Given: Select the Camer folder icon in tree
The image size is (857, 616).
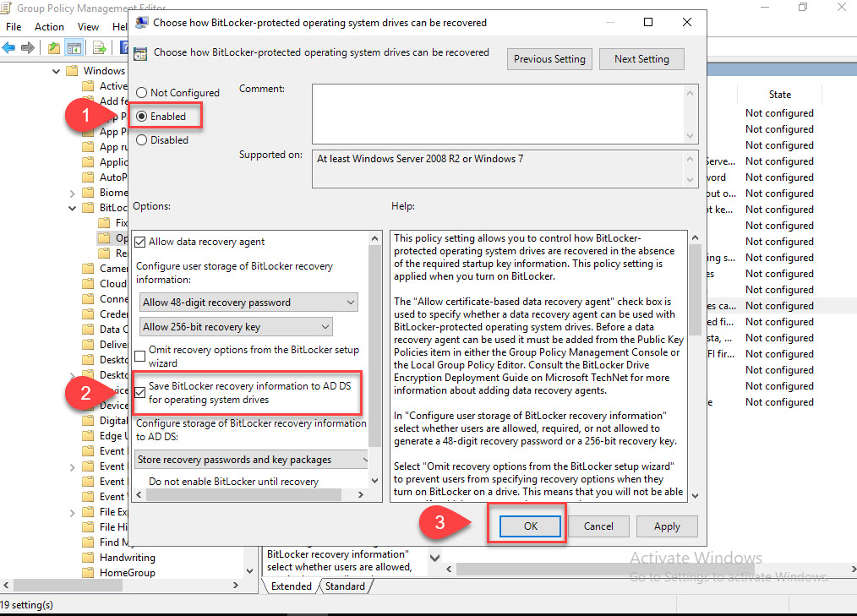Looking at the screenshot, I should 88,269.
